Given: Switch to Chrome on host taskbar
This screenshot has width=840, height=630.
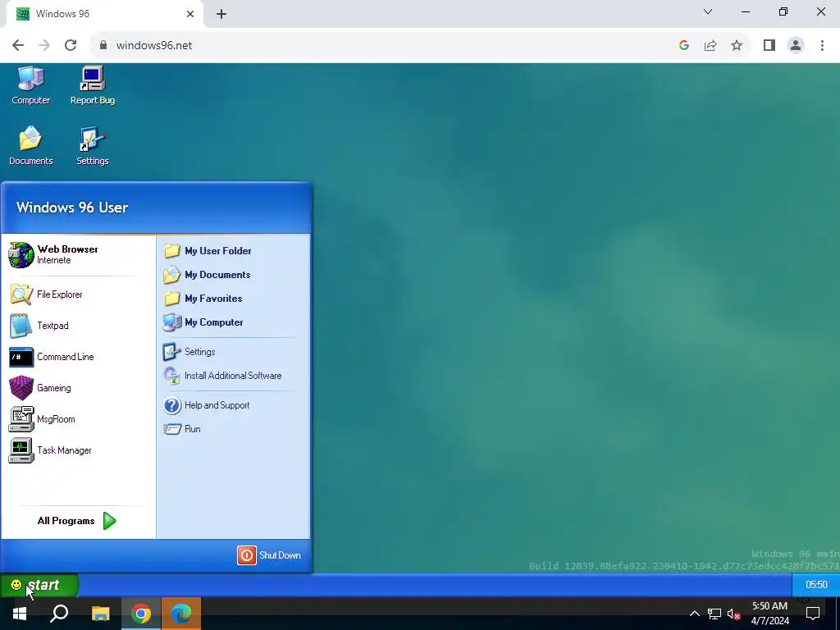Looking at the screenshot, I should click(x=141, y=614).
